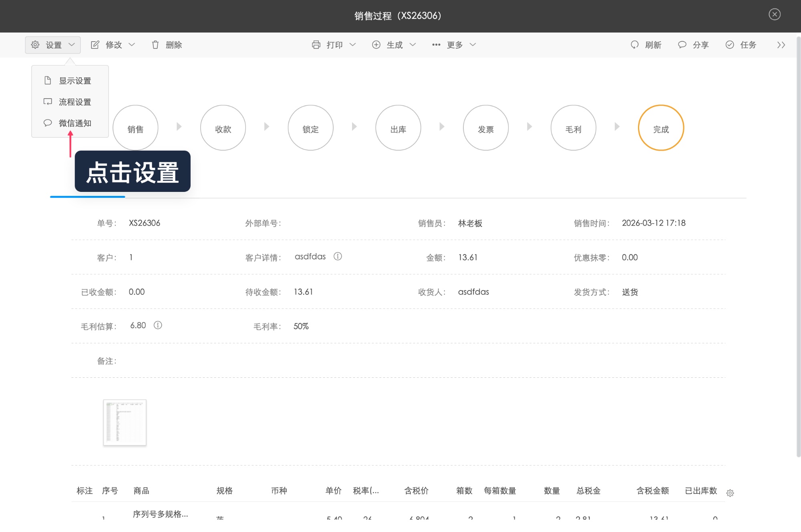Click the 删除 trash icon
The width and height of the screenshot is (801, 532).
pyautogui.click(x=156, y=44)
